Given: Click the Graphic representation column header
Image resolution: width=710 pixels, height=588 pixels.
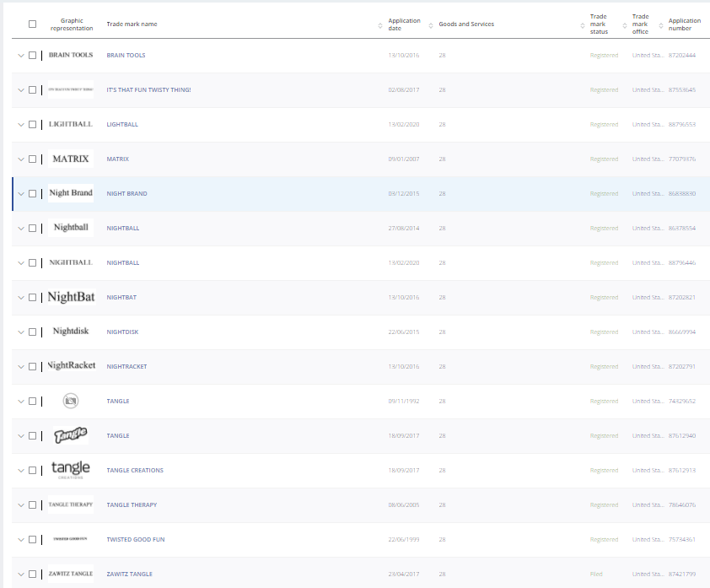Looking at the screenshot, I should pos(72,24).
